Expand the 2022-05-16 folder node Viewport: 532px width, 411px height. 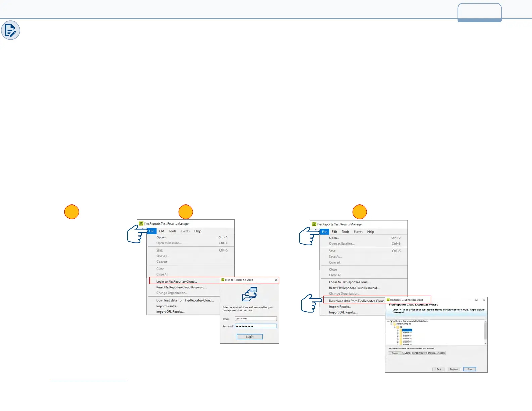coord(398,336)
